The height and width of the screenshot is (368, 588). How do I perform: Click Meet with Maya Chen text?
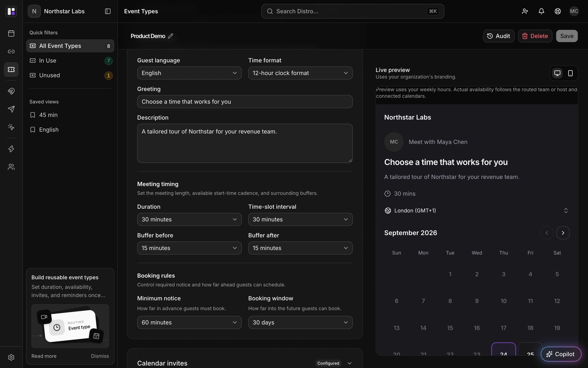click(438, 142)
